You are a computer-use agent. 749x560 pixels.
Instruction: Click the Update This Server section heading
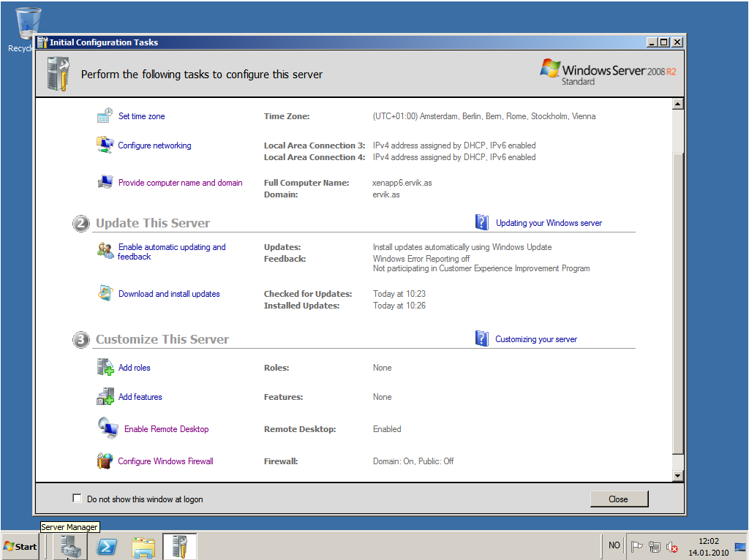[x=153, y=223]
